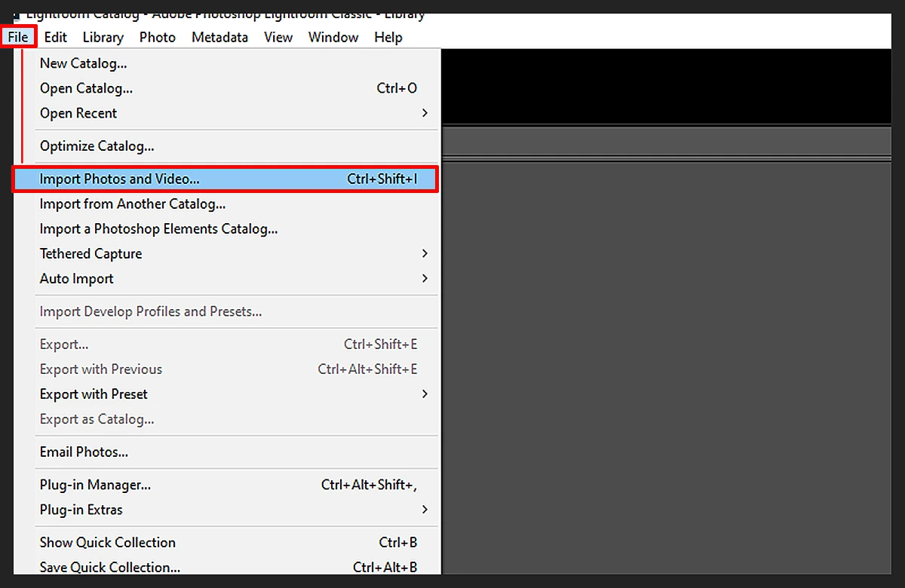Choose Email Photos option
This screenshot has height=588, width=905.
(84, 452)
